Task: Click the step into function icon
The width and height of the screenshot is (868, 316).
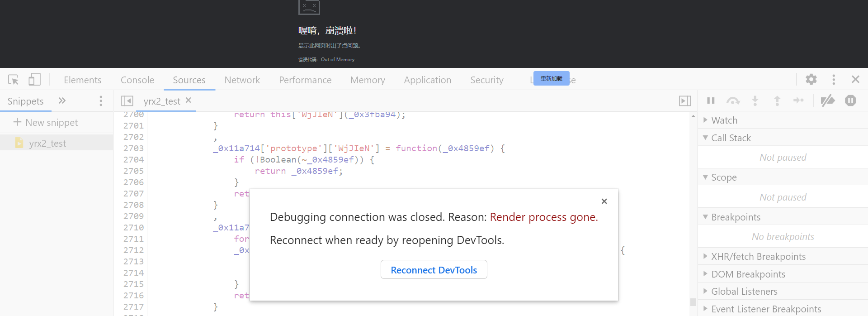Action: click(x=755, y=101)
